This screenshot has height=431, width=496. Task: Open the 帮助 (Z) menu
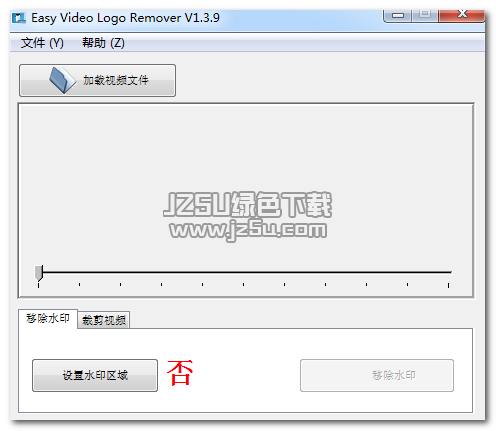[x=103, y=43]
